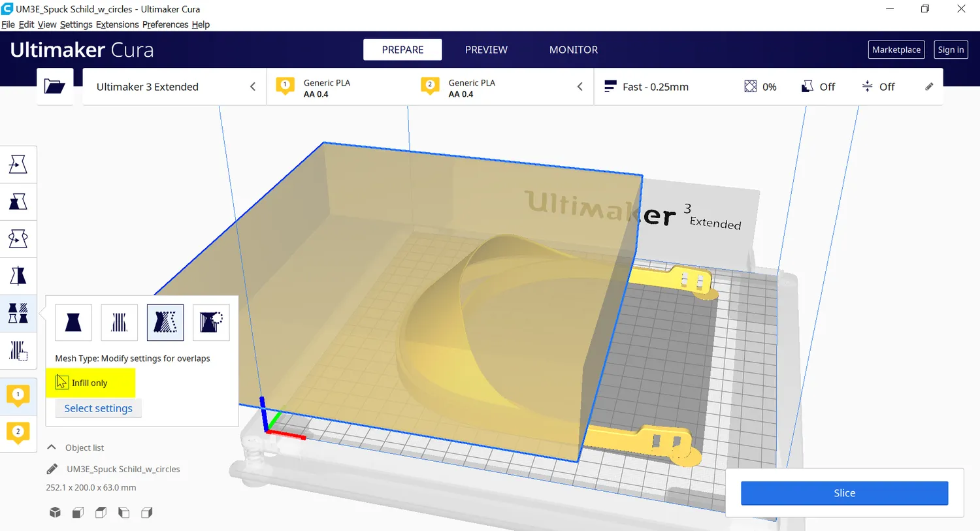
Task: Open the Settings menu
Action: point(76,24)
